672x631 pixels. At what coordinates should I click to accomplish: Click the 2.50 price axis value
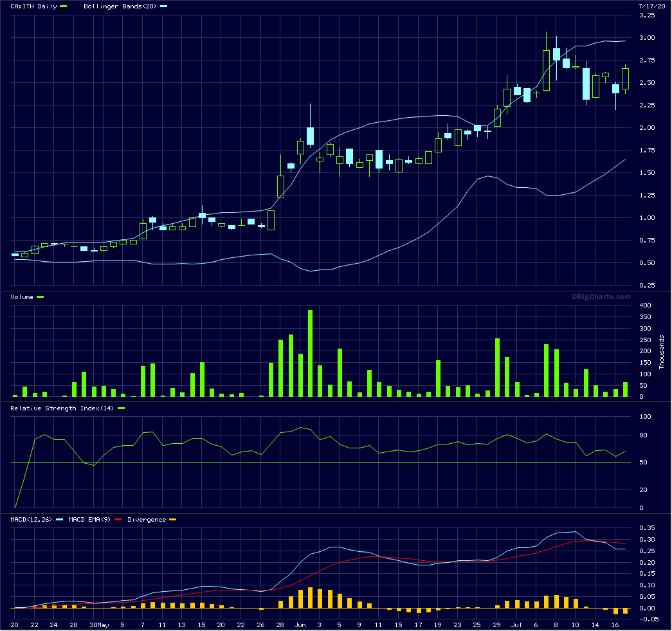pyautogui.click(x=647, y=83)
